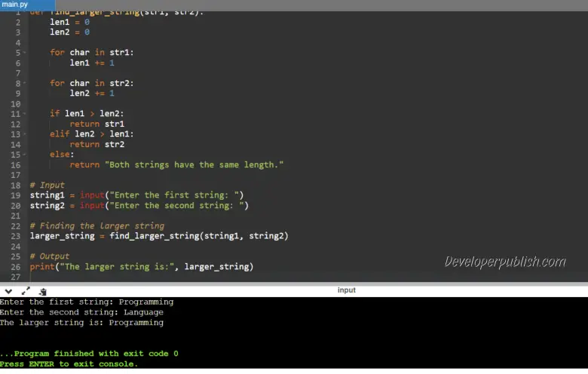The height and width of the screenshot is (374, 588).
Task: Click line number 19 in gutter
Action: tap(16, 195)
